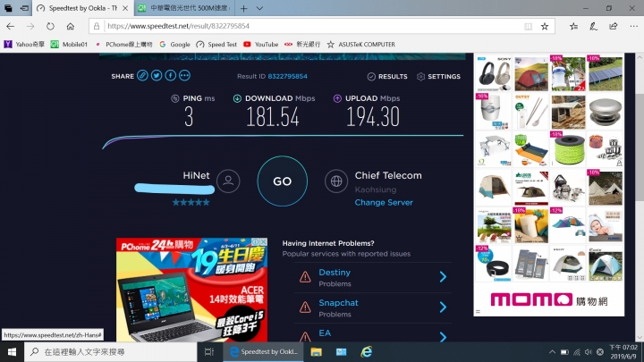Viewport: 644px width, 362px height.
Task: Open Speedtest SETTINGS
Action: (438, 76)
